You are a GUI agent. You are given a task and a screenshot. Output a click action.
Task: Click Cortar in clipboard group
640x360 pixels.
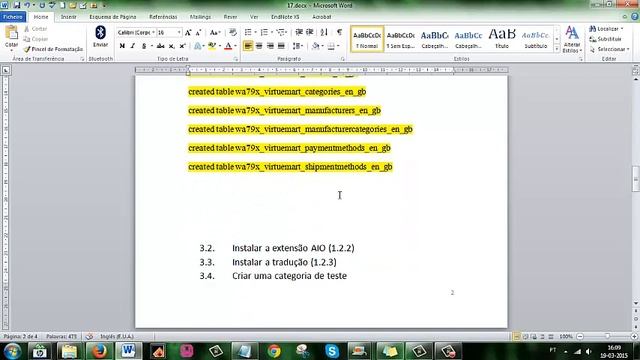(x=36, y=29)
